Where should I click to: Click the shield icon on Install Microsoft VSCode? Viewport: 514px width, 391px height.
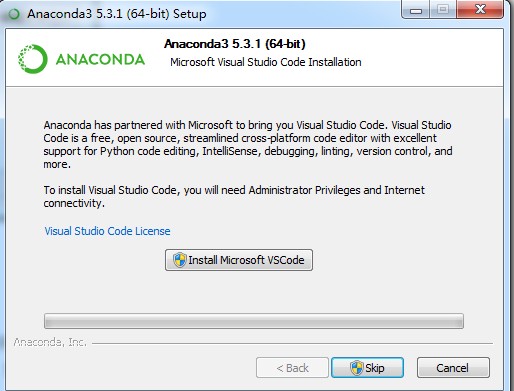click(x=179, y=260)
